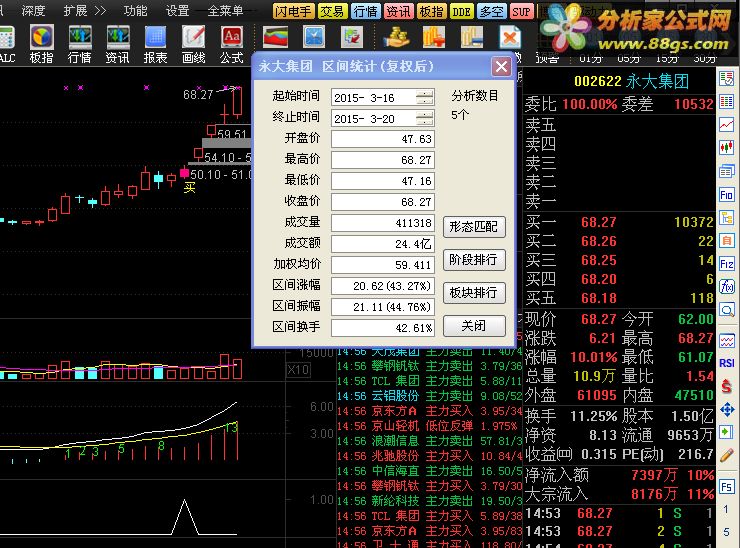Switch to the orange 板指 tab button
The height and width of the screenshot is (548, 740).
[x=431, y=11]
